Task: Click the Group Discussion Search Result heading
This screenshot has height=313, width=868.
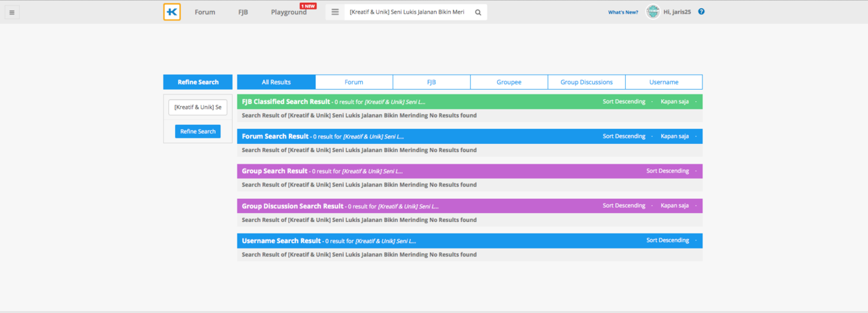Action: (x=293, y=206)
